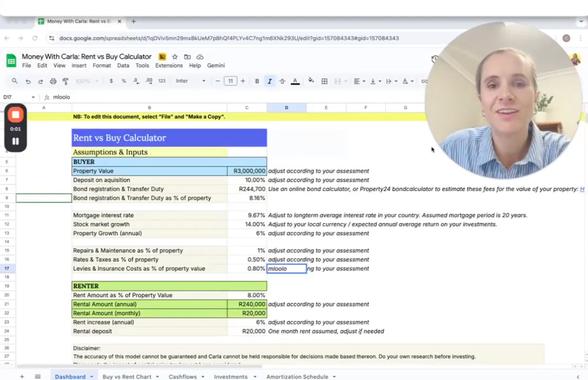Pause the screen recording
Image resolution: width=588 pixels, height=380 pixels.
pyautogui.click(x=15, y=141)
